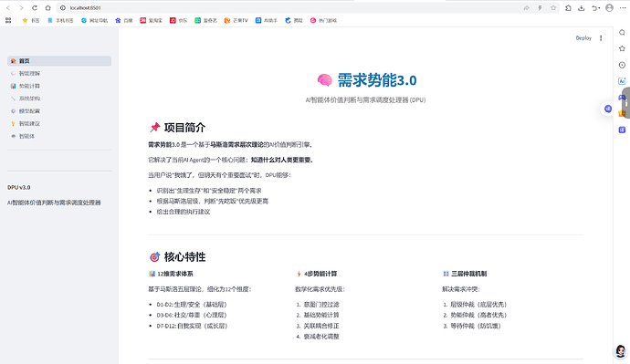Open the 手机书签 bookmark
This screenshot has width=630, height=364.
coord(60,20)
